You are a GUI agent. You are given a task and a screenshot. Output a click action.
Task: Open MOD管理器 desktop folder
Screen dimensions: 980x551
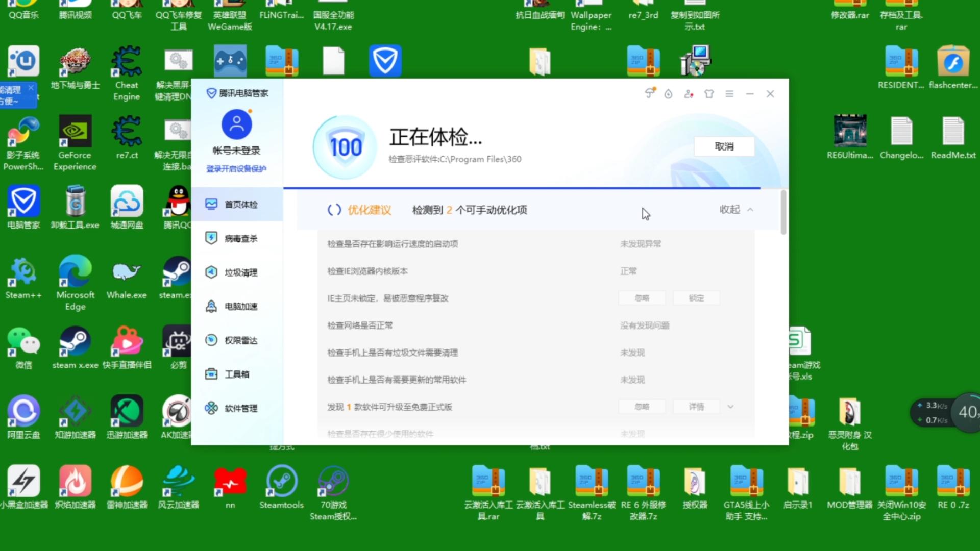pos(850,487)
